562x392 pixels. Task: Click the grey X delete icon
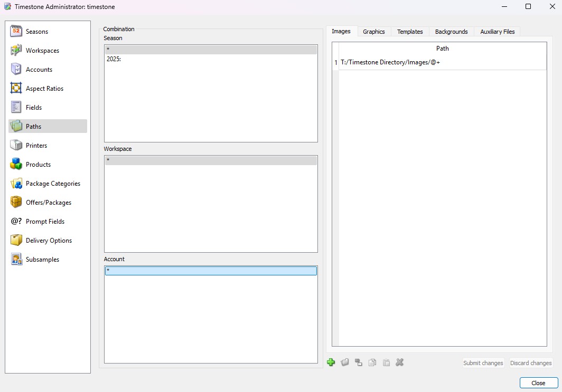(400, 362)
